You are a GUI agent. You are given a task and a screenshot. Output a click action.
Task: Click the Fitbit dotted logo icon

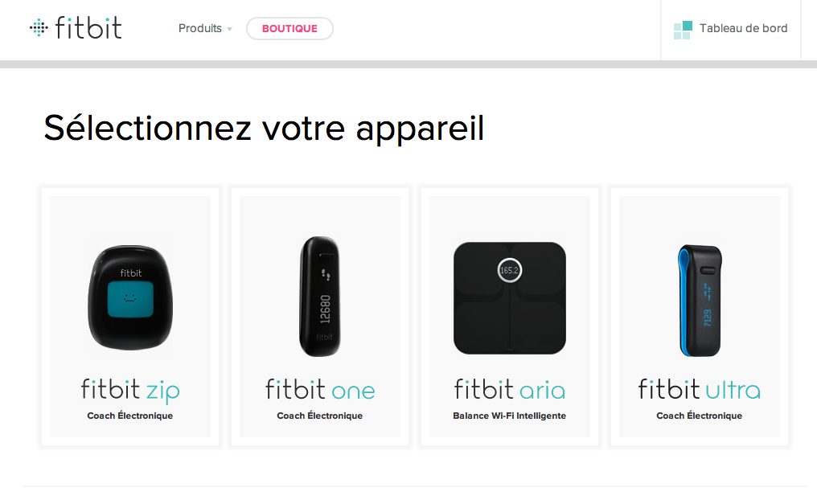[39, 27]
